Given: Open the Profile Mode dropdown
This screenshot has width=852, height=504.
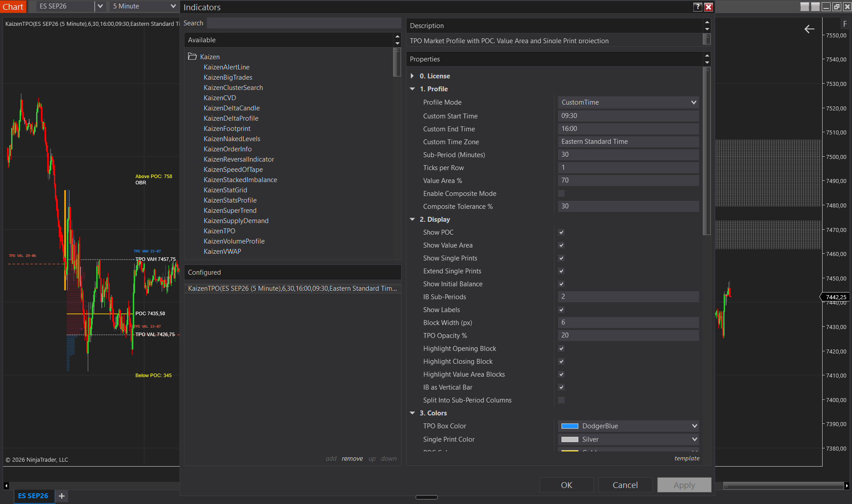Looking at the screenshot, I should point(628,102).
